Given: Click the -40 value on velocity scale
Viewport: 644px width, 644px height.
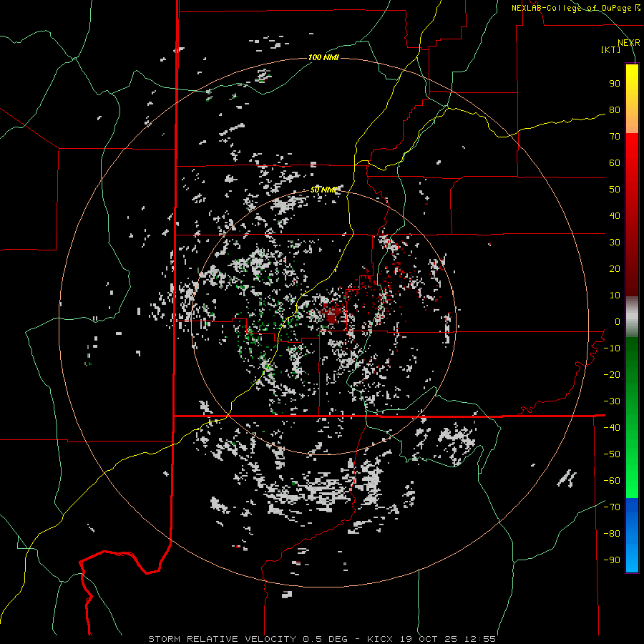Looking at the screenshot, I should [x=612, y=428].
